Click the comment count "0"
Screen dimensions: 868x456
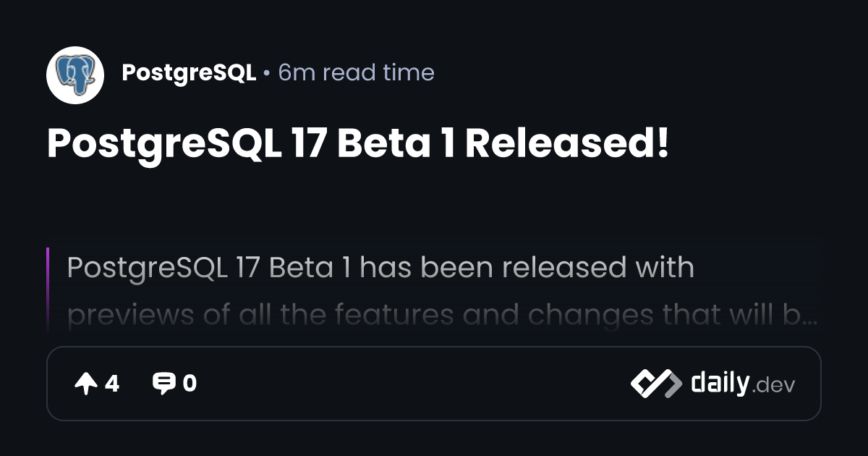point(190,384)
